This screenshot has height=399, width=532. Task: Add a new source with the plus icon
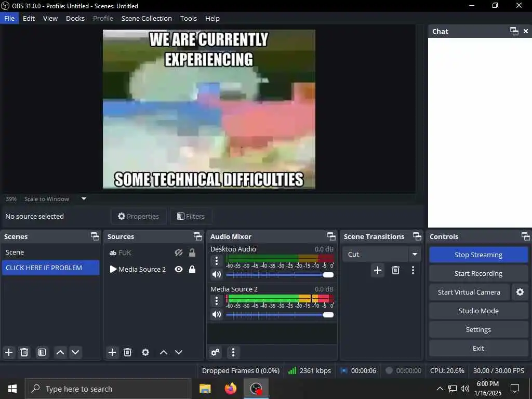click(112, 352)
